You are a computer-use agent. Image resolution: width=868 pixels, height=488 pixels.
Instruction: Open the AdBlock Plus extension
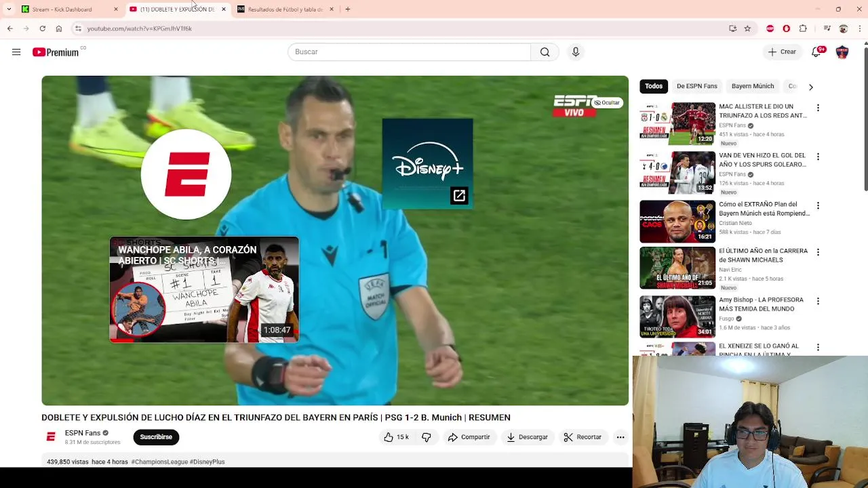click(770, 28)
